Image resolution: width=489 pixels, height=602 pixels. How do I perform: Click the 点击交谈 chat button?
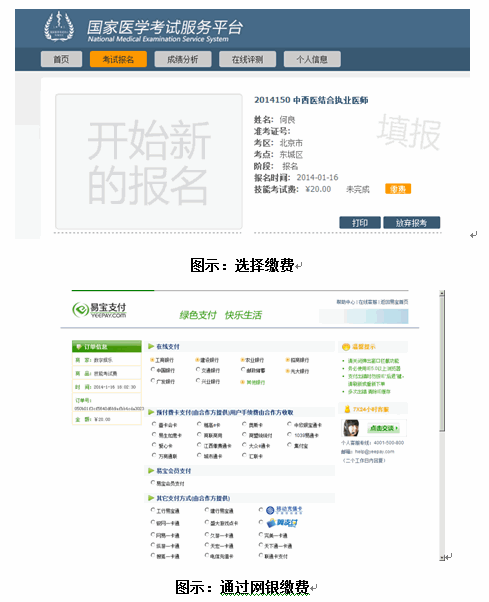[x=383, y=428]
